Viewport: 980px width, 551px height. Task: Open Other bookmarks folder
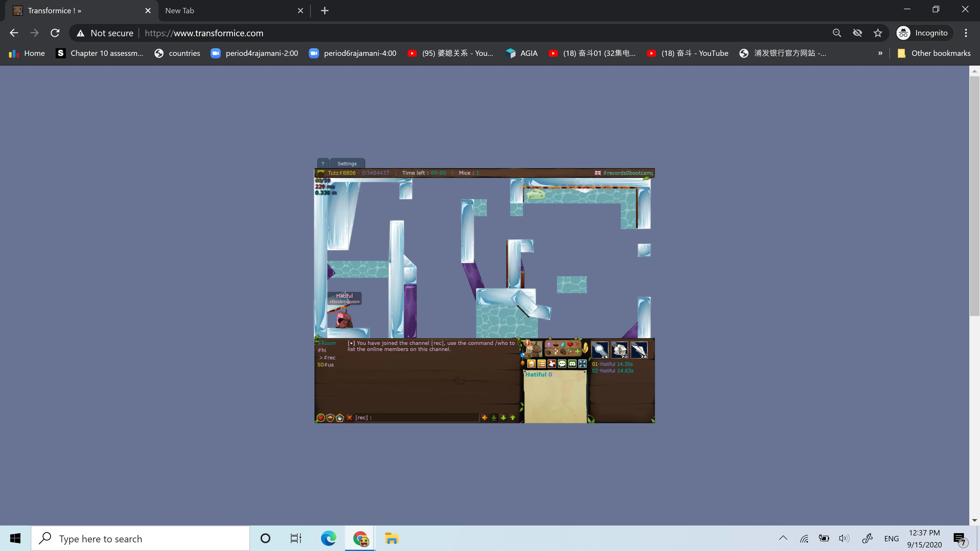click(934, 53)
